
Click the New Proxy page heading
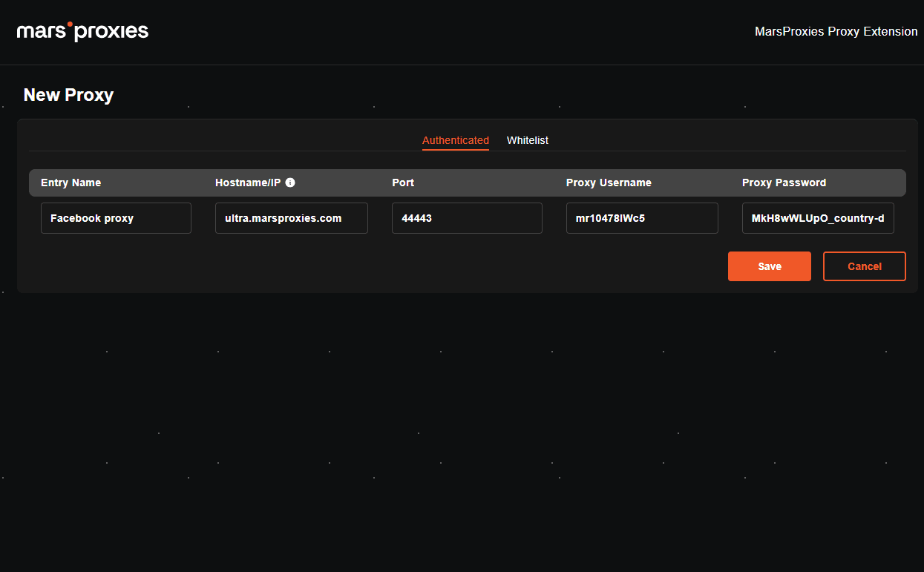[68, 95]
